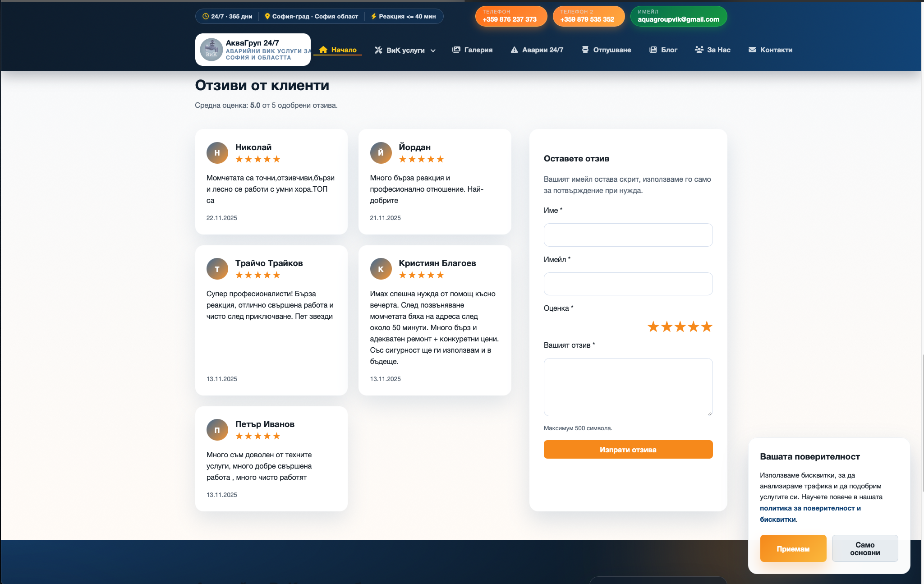Image resolution: width=924 pixels, height=584 pixels.
Task: Click the home icon beside Начало
Action: (x=323, y=50)
